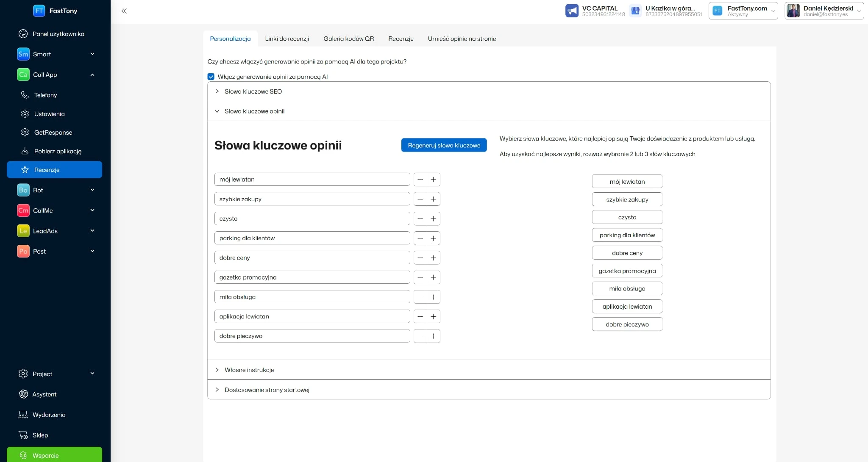Screen dimensions: 868x462
Task: Click the Call App module icon
Action: point(23,75)
